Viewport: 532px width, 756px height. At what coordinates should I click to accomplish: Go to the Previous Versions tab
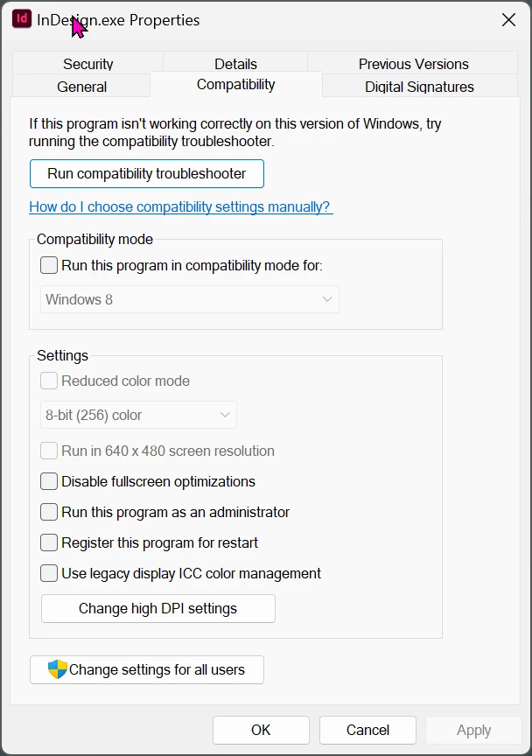(413, 63)
